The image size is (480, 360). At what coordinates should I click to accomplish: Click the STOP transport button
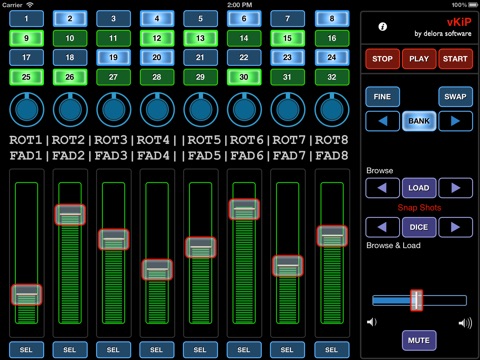pyautogui.click(x=382, y=59)
